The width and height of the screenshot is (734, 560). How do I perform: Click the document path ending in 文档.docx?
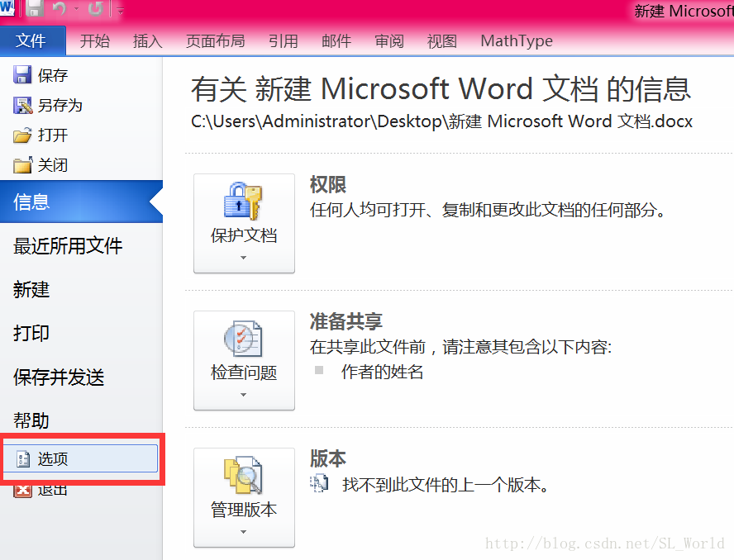coord(441,121)
